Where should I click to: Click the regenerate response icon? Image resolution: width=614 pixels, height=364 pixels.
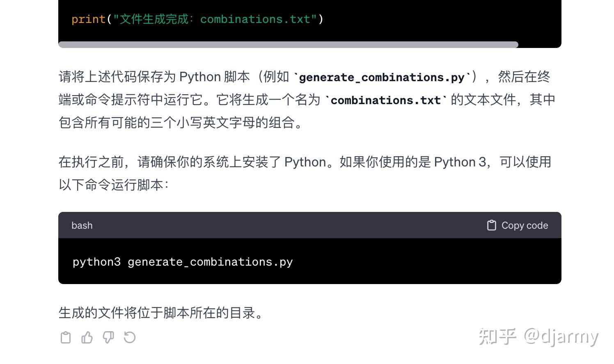point(130,337)
